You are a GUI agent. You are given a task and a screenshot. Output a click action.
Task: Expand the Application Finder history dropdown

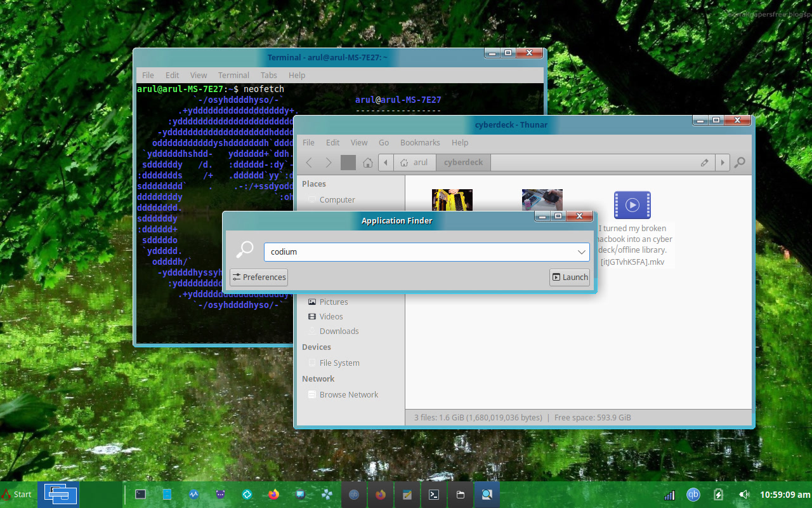pos(582,252)
